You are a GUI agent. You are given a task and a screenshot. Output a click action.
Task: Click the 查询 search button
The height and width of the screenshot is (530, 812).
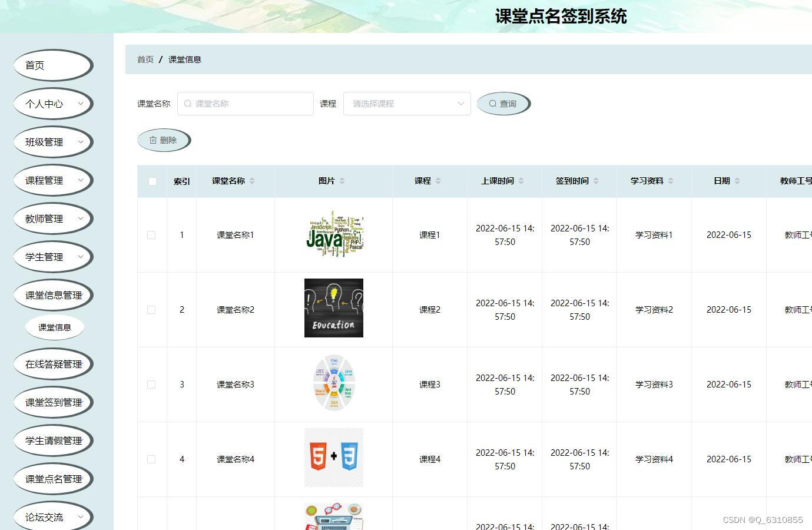coord(503,104)
